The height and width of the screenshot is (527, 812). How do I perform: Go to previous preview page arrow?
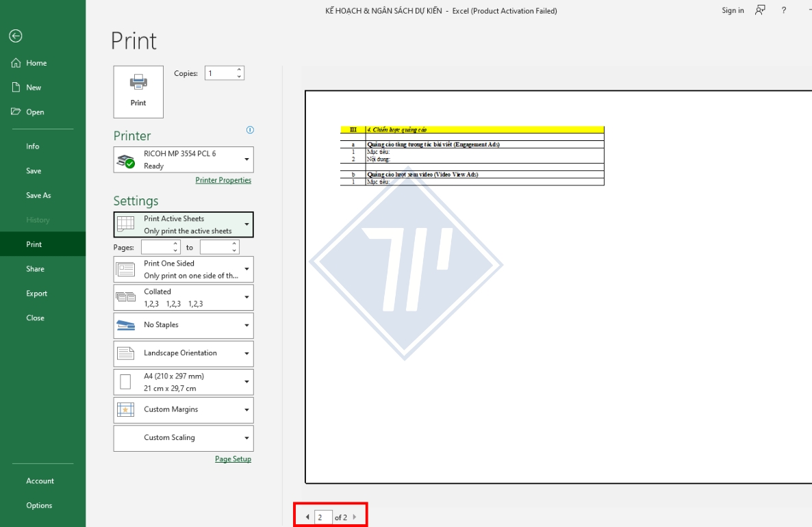[307, 517]
